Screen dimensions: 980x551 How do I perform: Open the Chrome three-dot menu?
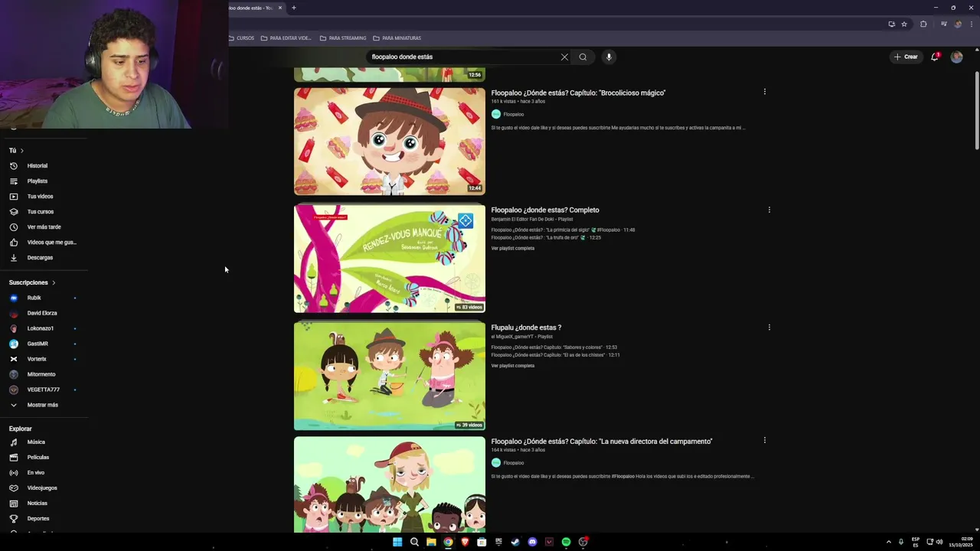click(x=971, y=24)
